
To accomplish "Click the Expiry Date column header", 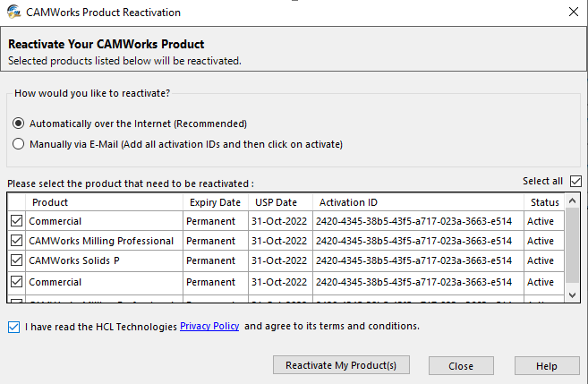I will tap(215, 202).
